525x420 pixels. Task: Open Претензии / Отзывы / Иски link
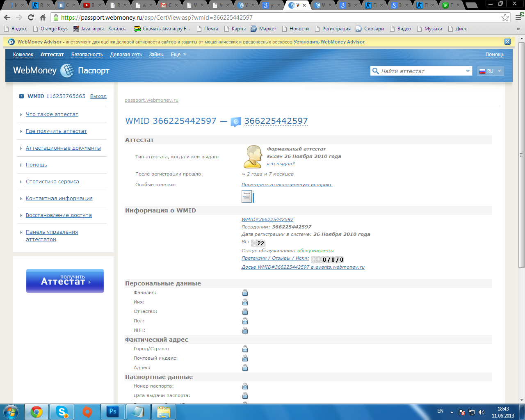(x=275, y=258)
